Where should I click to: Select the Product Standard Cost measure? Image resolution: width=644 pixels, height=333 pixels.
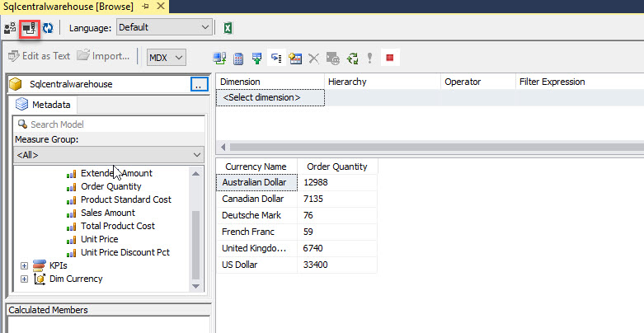[126, 199]
